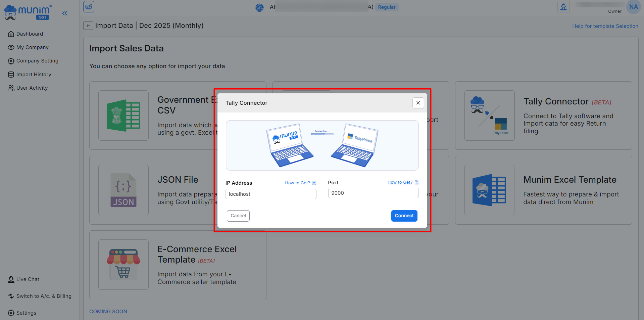
Task: Open Help for template Selection link
Action: pyautogui.click(x=605, y=26)
